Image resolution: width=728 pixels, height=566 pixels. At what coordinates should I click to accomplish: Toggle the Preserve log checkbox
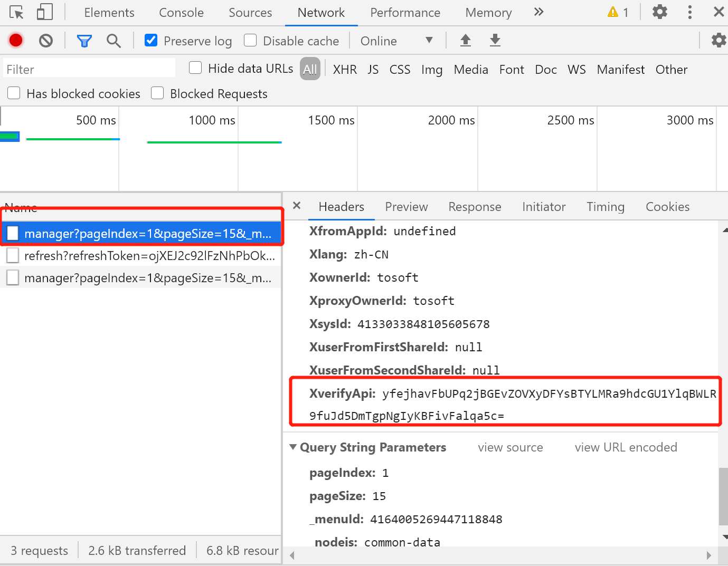(x=151, y=40)
